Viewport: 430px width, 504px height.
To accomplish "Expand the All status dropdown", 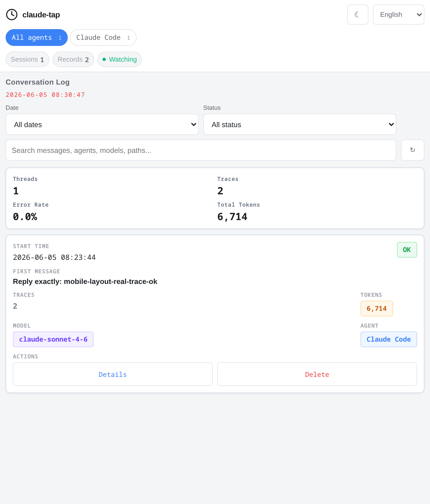I will pyautogui.click(x=300, y=124).
